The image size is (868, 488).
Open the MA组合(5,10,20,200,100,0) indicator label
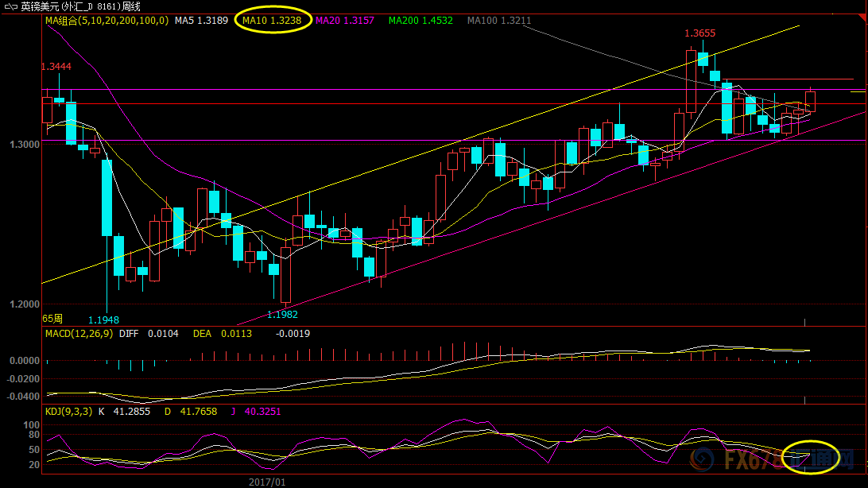[107, 21]
